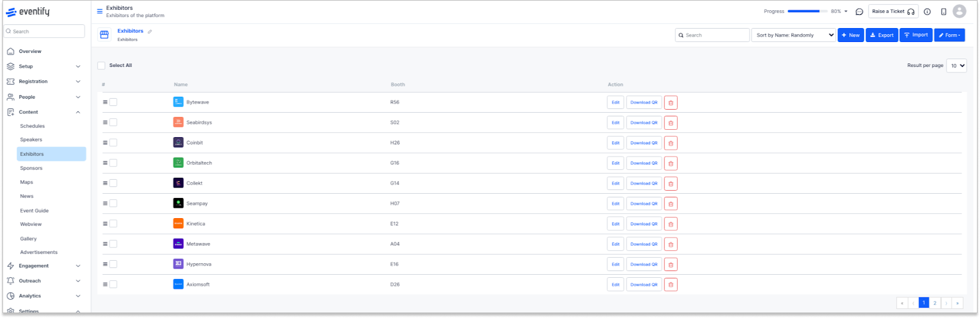Click the info circle icon in header
The image size is (980, 318).
pos(927,12)
